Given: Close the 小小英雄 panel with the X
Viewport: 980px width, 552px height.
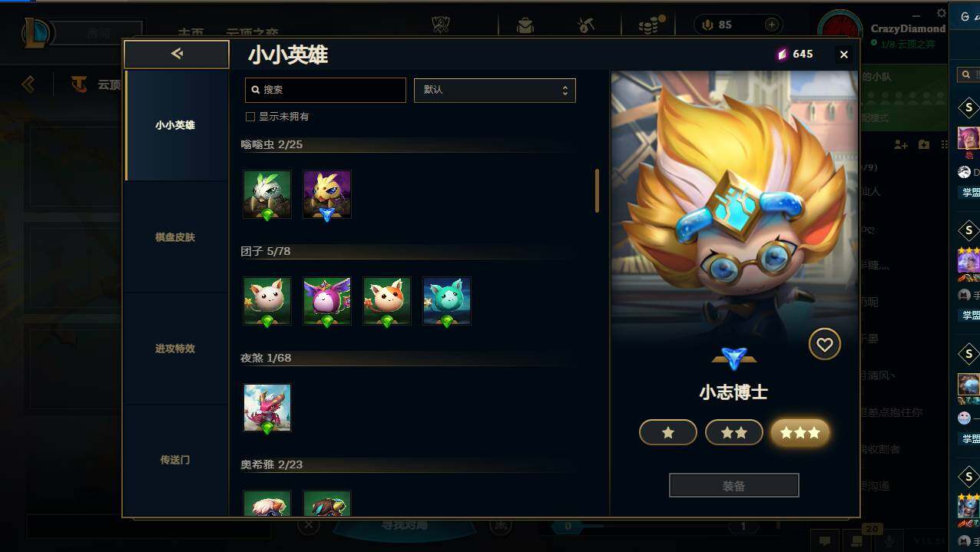Looking at the screenshot, I should tap(844, 55).
